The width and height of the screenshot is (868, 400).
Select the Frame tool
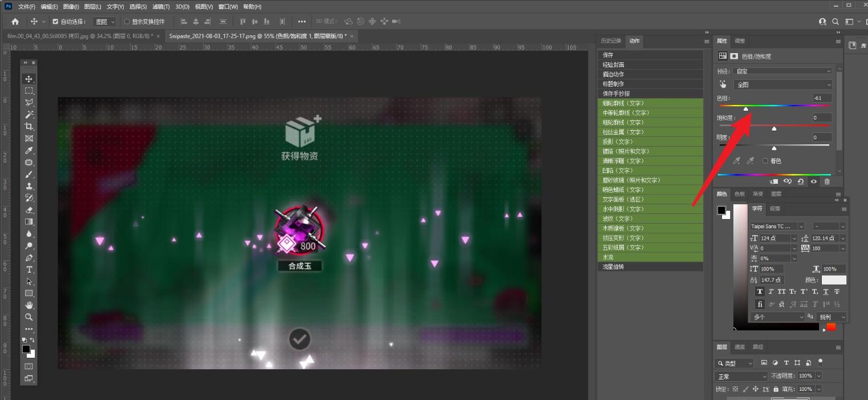coord(29,139)
